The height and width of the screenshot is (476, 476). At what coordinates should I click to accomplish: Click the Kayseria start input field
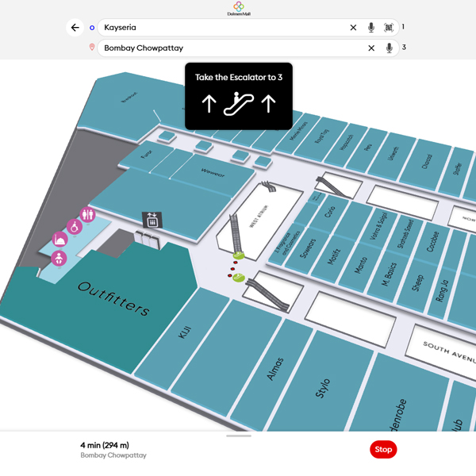pos(222,28)
